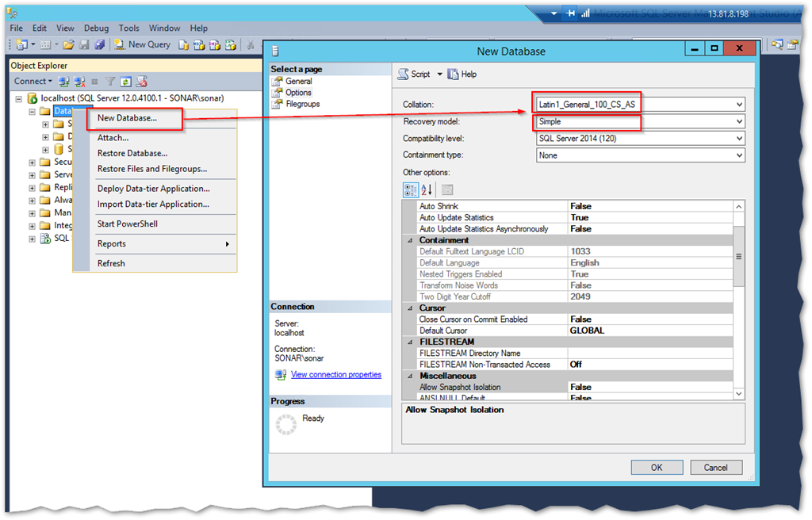Select the General page
Image resolution: width=812 pixels, height=520 pixels.
pyautogui.click(x=298, y=81)
